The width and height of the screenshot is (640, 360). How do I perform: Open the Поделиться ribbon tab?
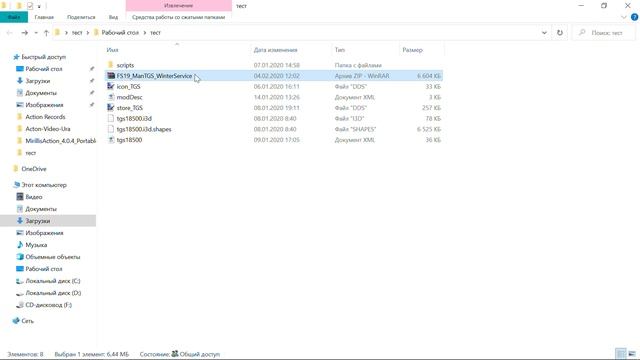pyautogui.click(x=81, y=17)
